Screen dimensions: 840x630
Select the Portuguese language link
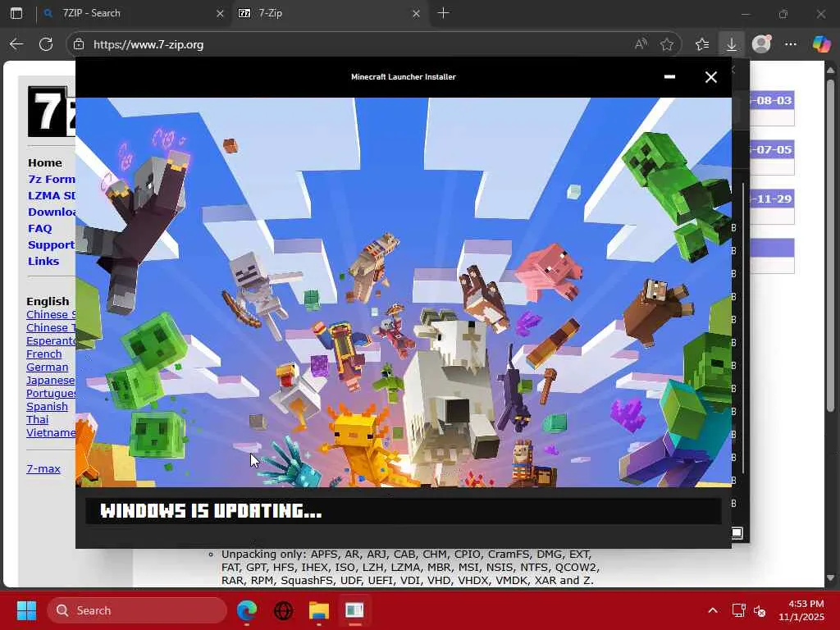(x=51, y=394)
